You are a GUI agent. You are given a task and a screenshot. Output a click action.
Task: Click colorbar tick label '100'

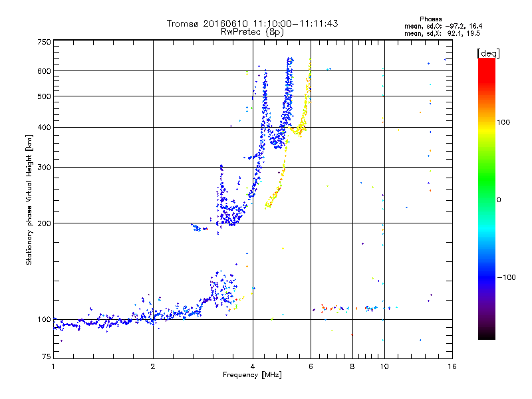[x=503, y=122]
